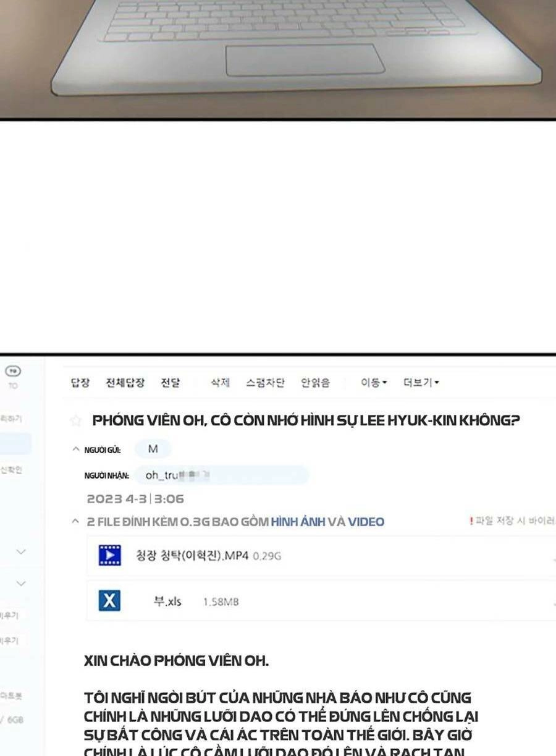Viewport: 556px width, 756px height.
Task: Click 답장 (reply) in the toolbar
Action: pyautogui.click(x=80, y=383)
